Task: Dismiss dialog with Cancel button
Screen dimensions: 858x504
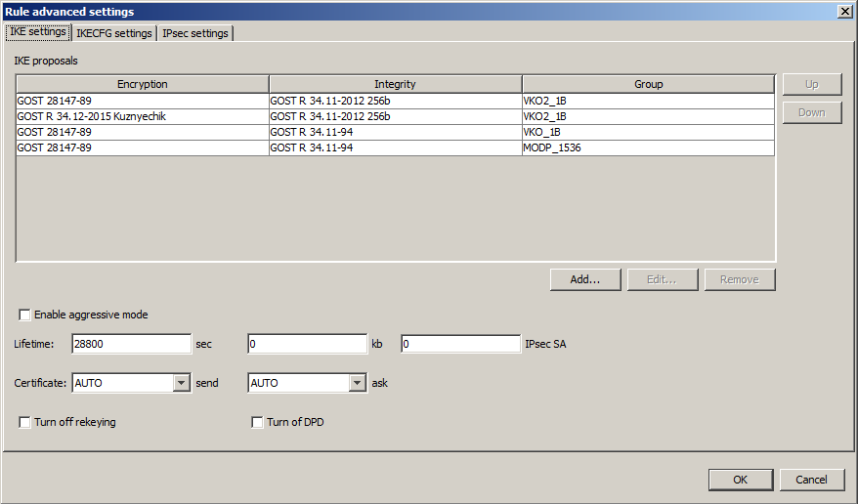Action: click(x=811, y=480)
